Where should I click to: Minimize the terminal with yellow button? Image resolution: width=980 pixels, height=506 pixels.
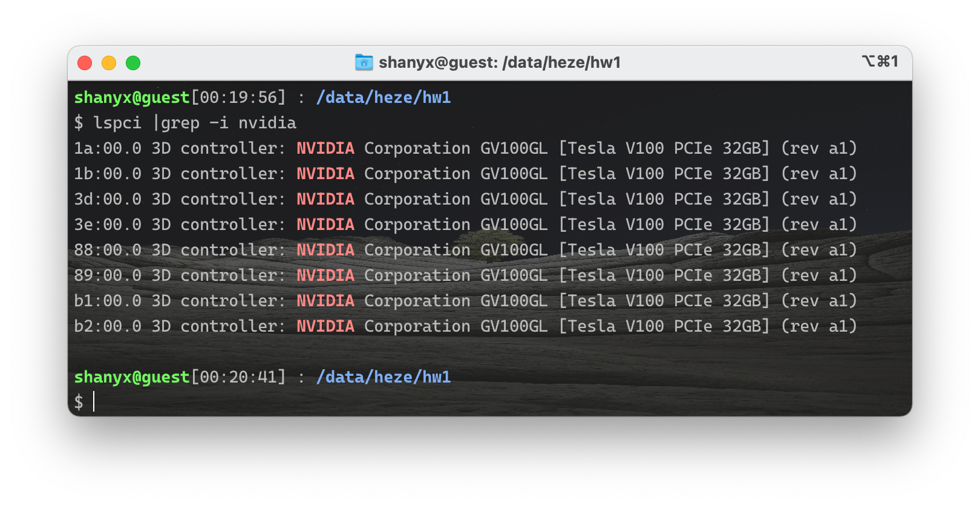coord(109,63)
